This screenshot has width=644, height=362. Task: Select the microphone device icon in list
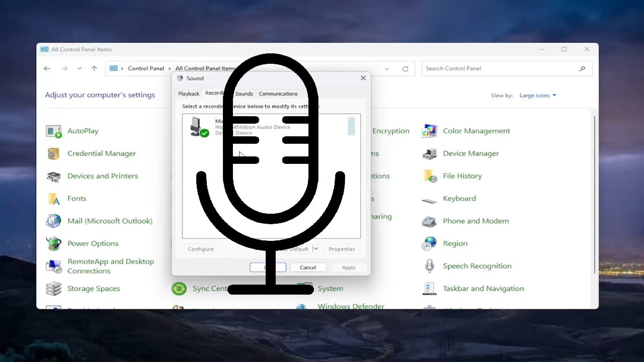199,127
